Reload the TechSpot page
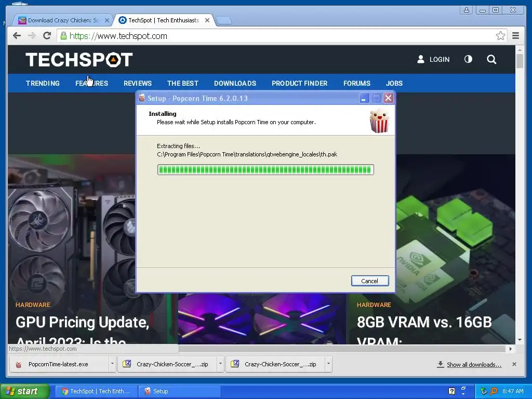 pos(47,36)
